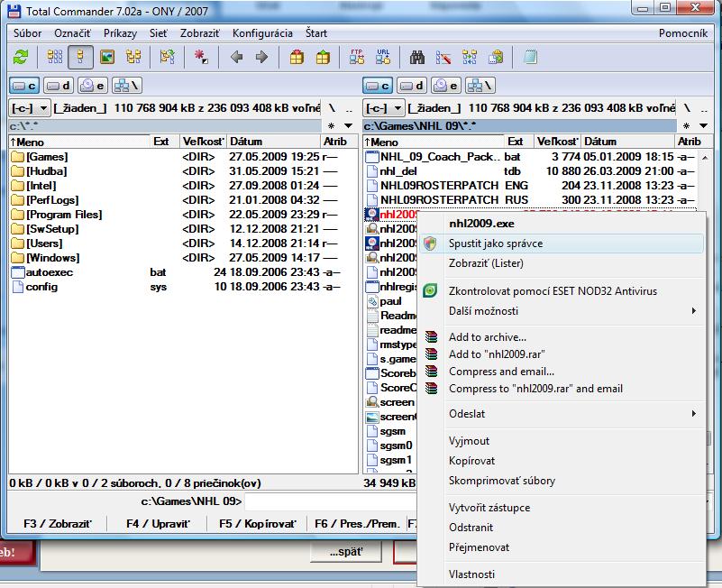Open the left panel [-c-] drive dropdown
Viewport: 722px width, 588px height.
point(30,108)
